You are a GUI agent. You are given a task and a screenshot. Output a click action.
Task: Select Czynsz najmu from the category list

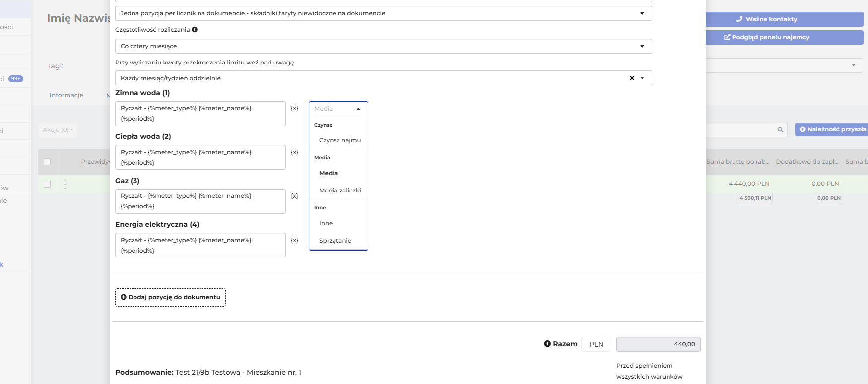339,140
